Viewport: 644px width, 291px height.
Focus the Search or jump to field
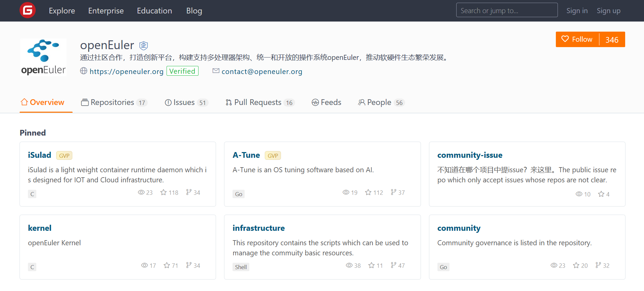point(507,10)
